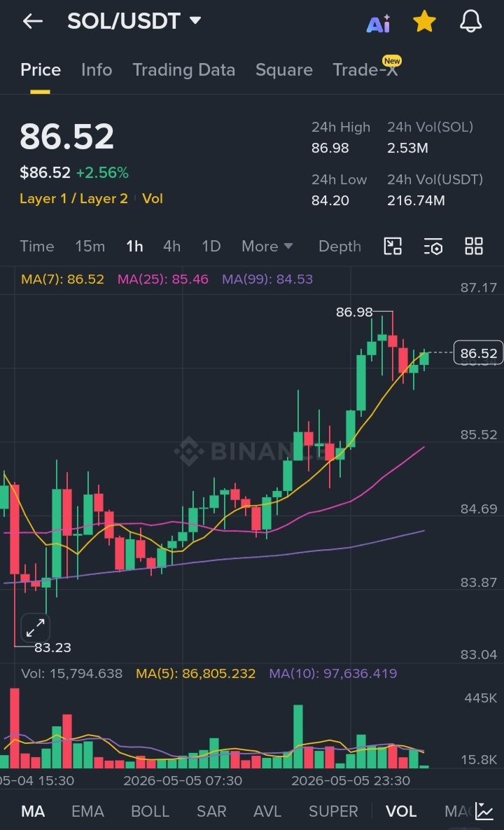Select the 1D chart interval
Screen dimensions: 504x830
tap(211, 246)
